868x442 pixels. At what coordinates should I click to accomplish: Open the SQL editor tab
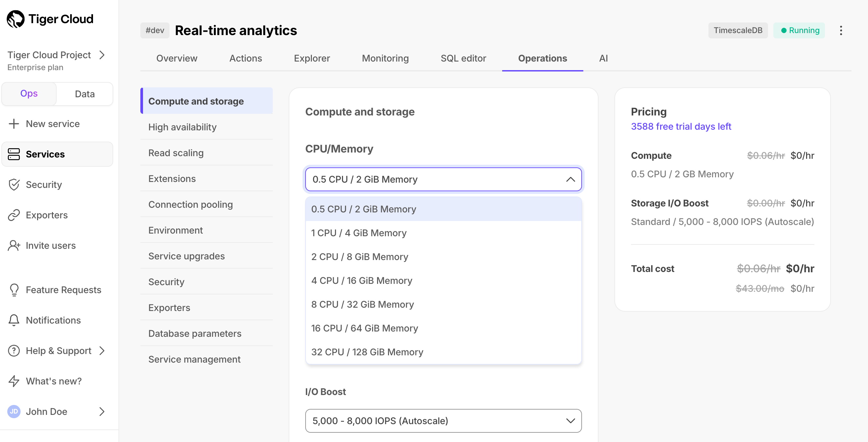[x=463, y=59]
